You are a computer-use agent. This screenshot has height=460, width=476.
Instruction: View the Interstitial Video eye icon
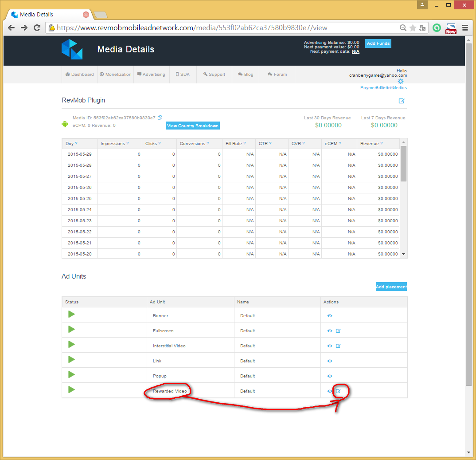[330, 346]
